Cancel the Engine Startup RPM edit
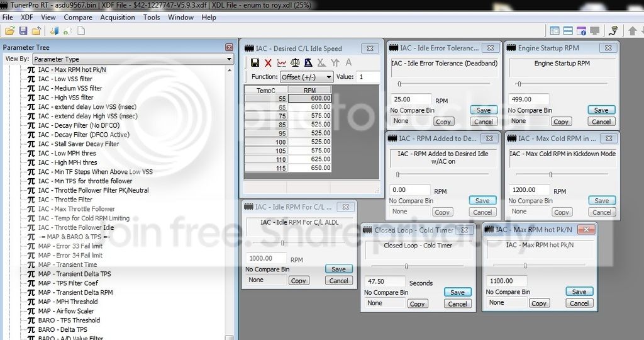The height and width of the screenshot is (340, 644). (601, 122)
